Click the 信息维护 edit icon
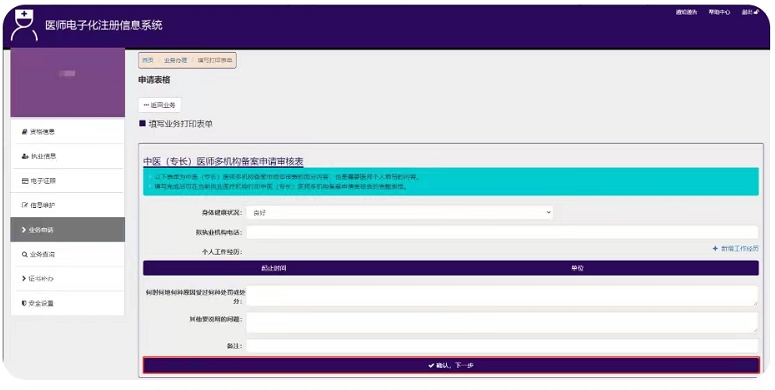The height and width of the screenshot is (390, 775). tap(25, 205)
